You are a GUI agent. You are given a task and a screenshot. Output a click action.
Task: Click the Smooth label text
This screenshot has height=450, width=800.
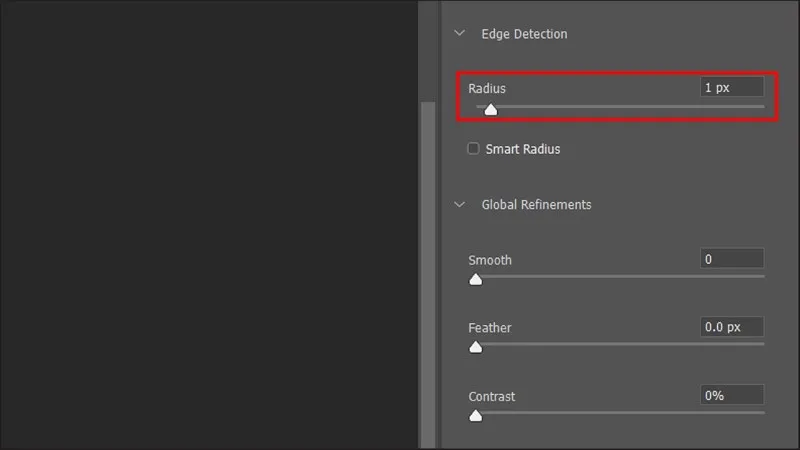pyautogui.click(x=490, y=260)
